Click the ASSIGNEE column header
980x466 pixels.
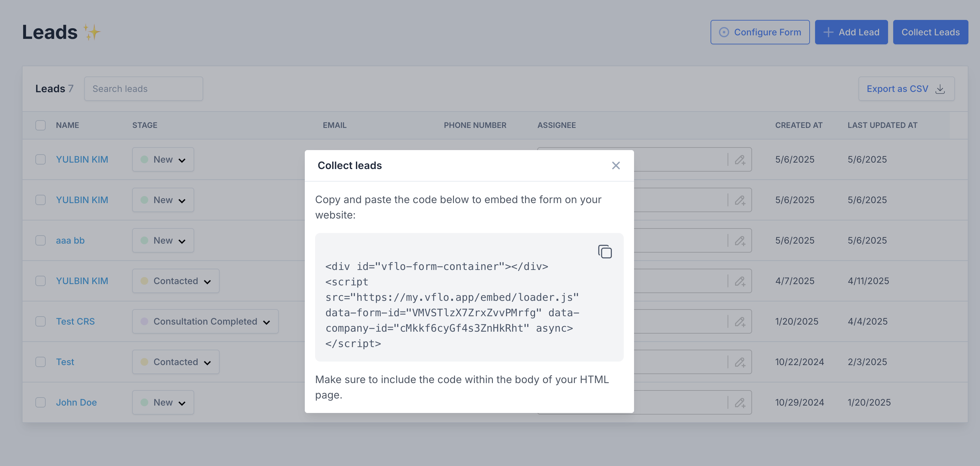click(556, 125)
